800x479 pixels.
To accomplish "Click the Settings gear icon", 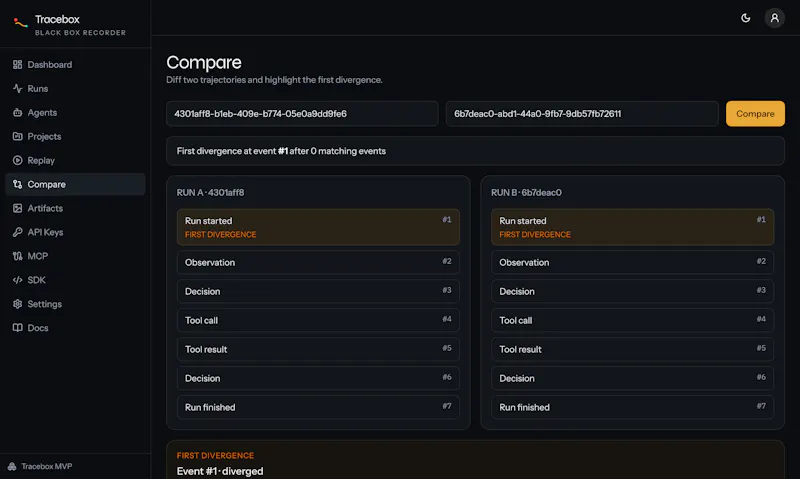I will click(x=17, y=304).
